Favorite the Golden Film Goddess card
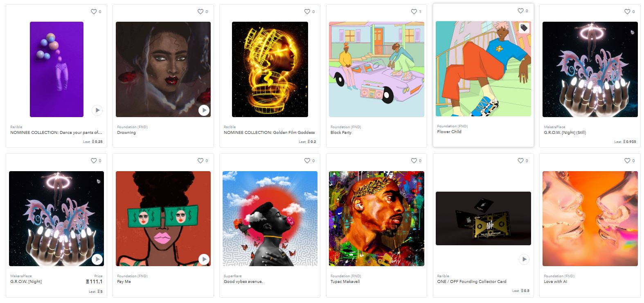 click(x=307, y=11)
